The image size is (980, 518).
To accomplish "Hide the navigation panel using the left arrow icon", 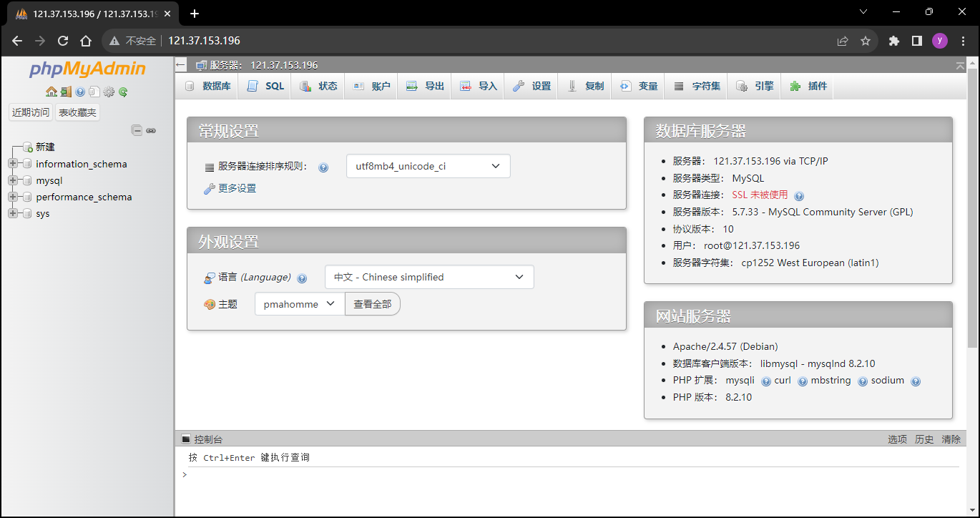I will (x=181, y=64).
